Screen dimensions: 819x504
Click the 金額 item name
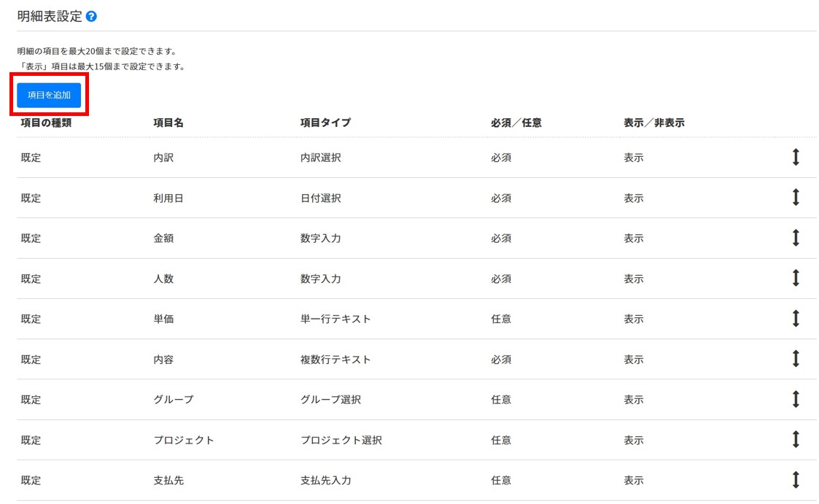coord(163,239)
